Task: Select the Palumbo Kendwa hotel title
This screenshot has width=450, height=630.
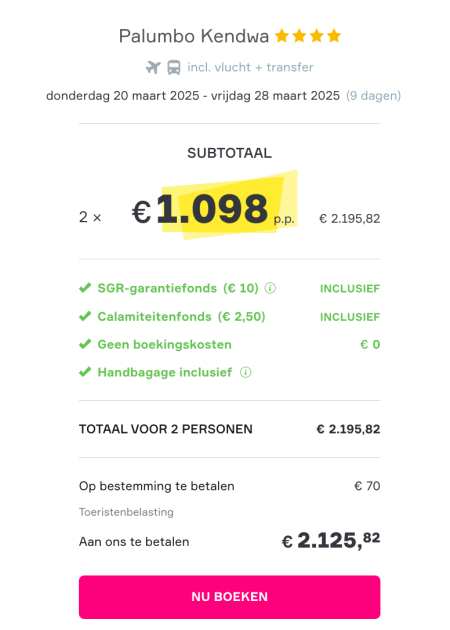Action: [194, 36]
